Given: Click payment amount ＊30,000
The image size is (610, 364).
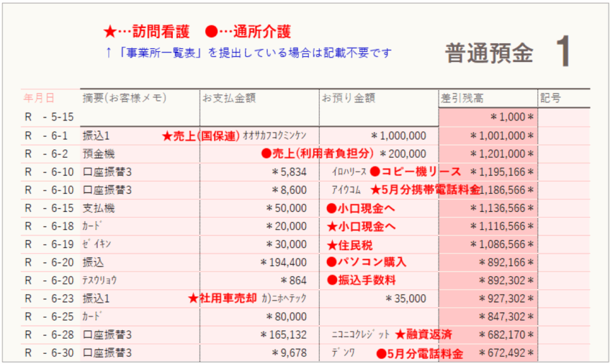Looking at the screenshot, I should click(x=286, y=244).
